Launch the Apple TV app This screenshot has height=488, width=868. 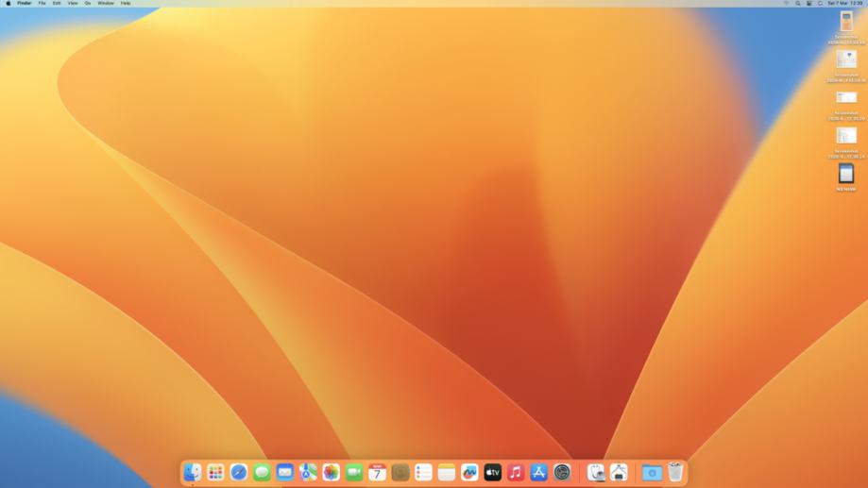pyautogui.click(x=493, y=472)
